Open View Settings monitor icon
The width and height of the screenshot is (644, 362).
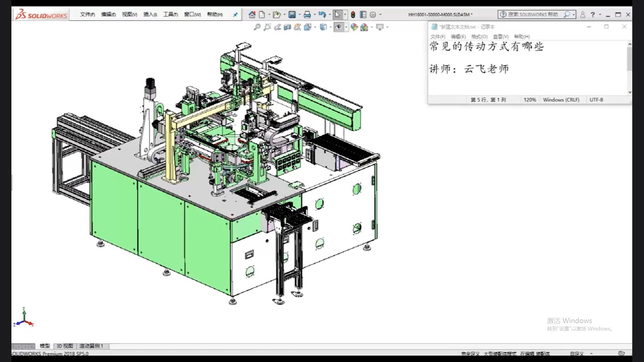[x=380, y=27]
